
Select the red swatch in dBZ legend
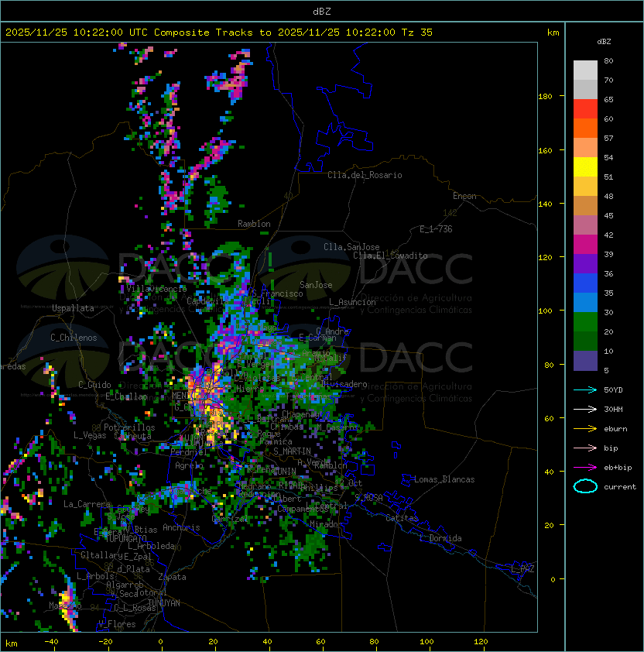[585, 109]
